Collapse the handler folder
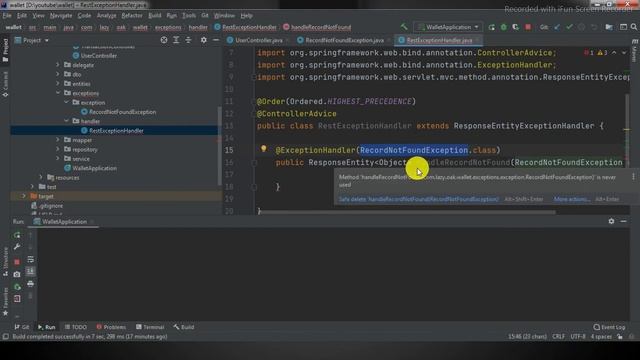Viewport: 640px width, 360px height. pos(66,121)
